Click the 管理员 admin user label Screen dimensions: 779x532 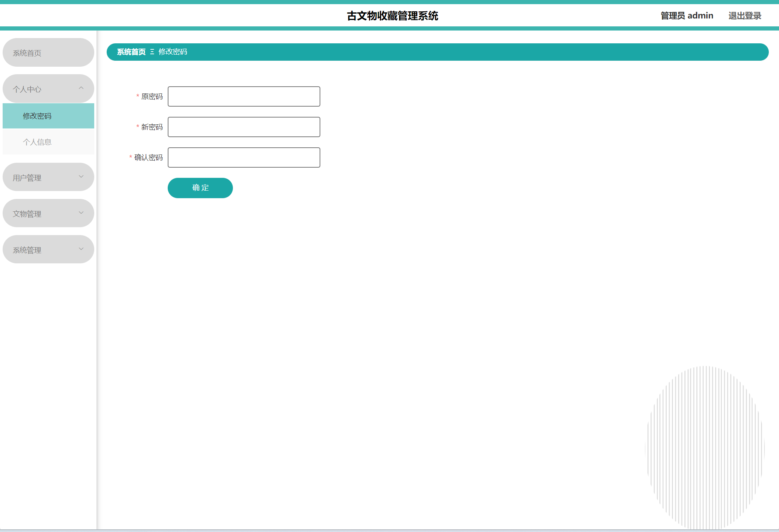(687, 16)
